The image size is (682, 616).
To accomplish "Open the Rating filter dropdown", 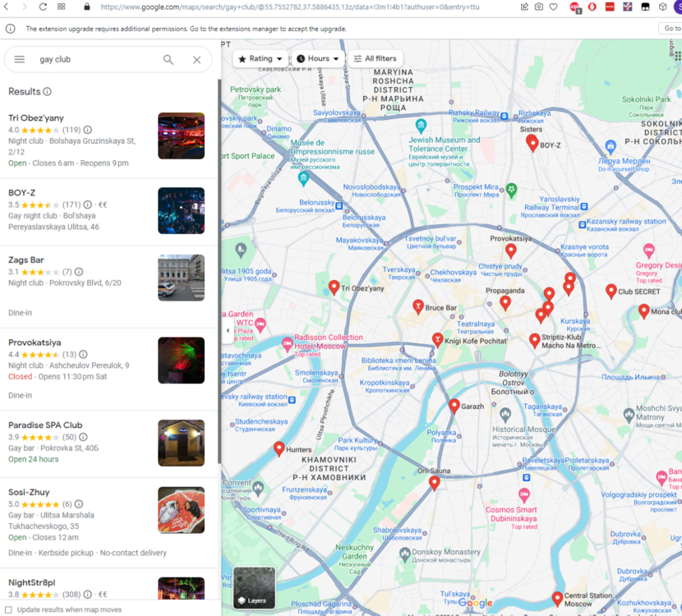I will coord(260,58).
